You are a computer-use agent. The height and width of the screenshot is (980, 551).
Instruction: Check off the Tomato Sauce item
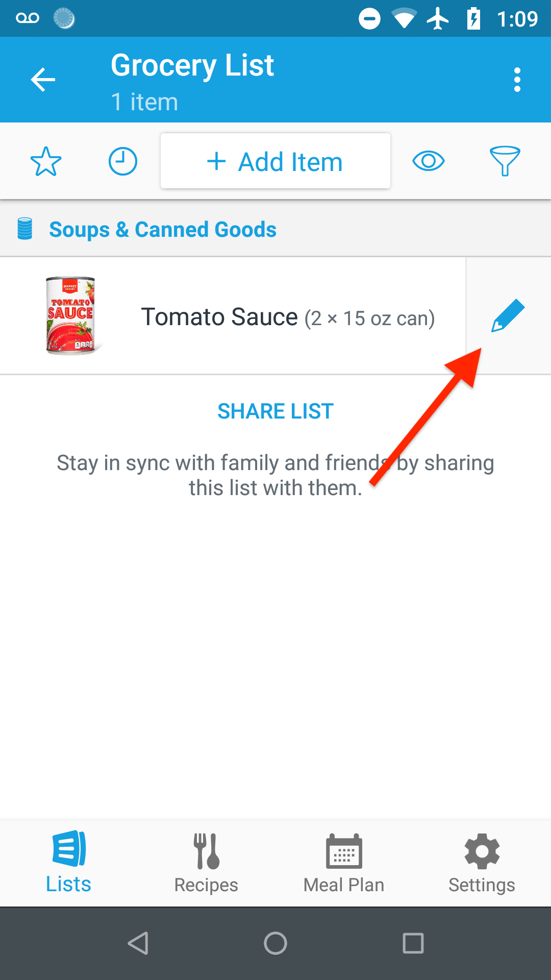tap(288, 317)
